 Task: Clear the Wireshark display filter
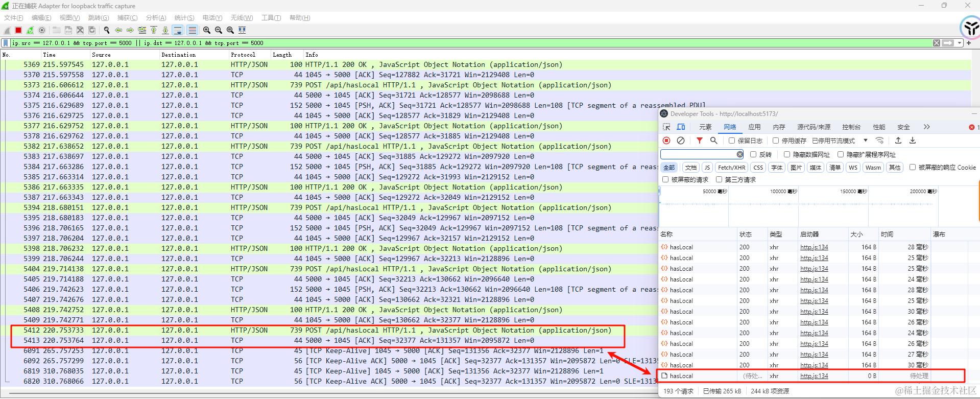[937, 43]
